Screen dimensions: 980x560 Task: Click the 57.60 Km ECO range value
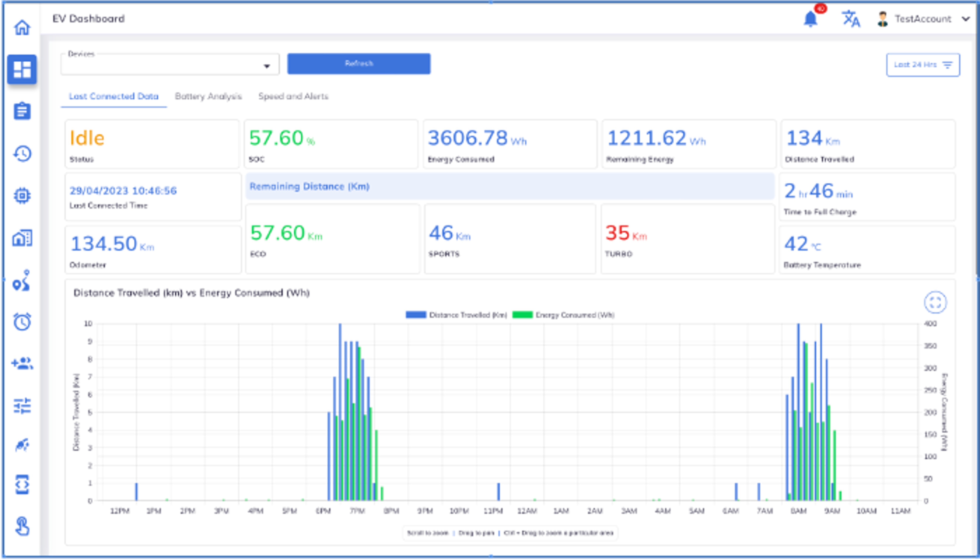(x=286, y=233)
